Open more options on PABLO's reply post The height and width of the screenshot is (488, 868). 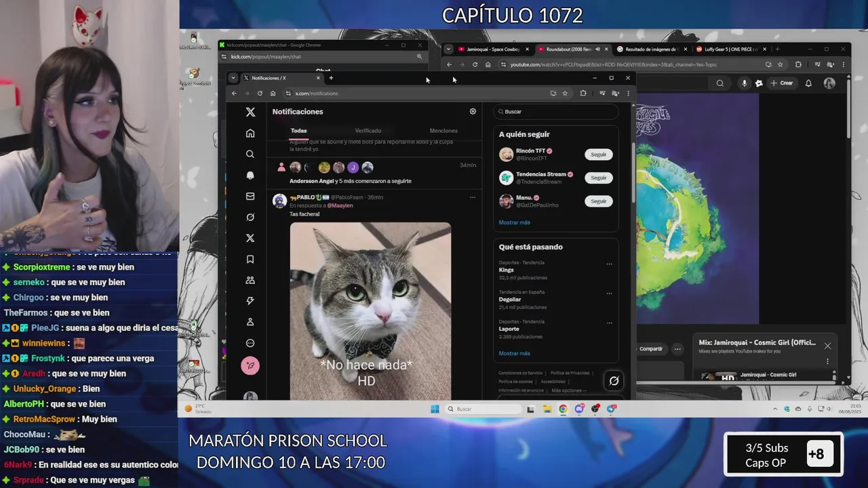click(473, 197)
